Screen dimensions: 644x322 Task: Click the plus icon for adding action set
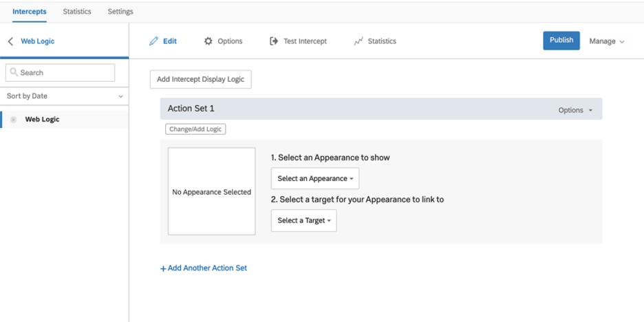tap(163, 268)
